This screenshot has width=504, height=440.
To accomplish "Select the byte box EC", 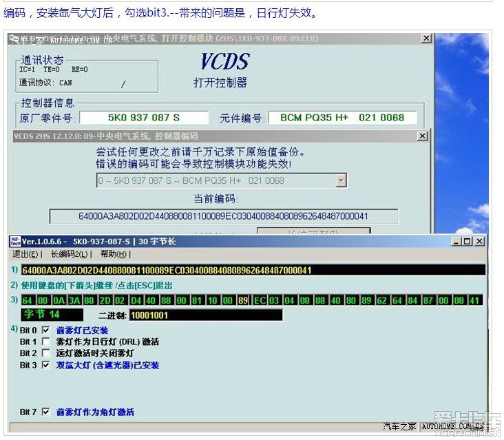I will pos(260,300).
